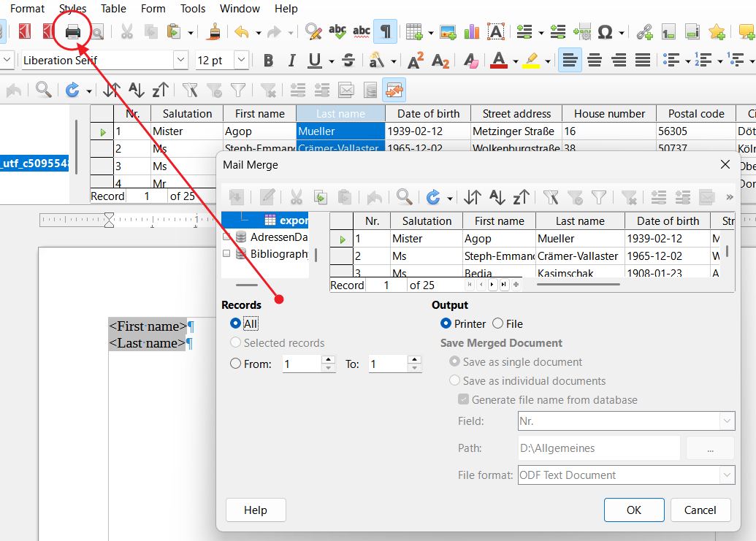Insert text box icon
Viewport: 756px width, 541px height.
tap(496, 32)
